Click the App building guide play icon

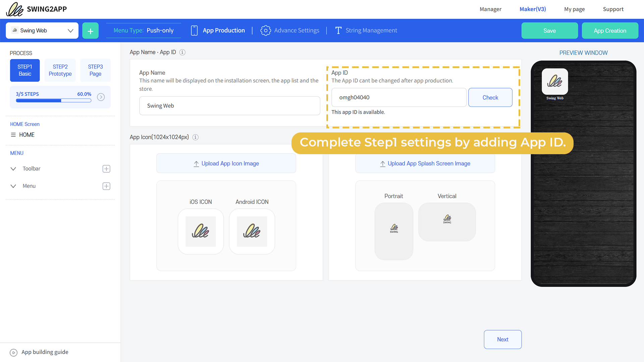[13, 352]
